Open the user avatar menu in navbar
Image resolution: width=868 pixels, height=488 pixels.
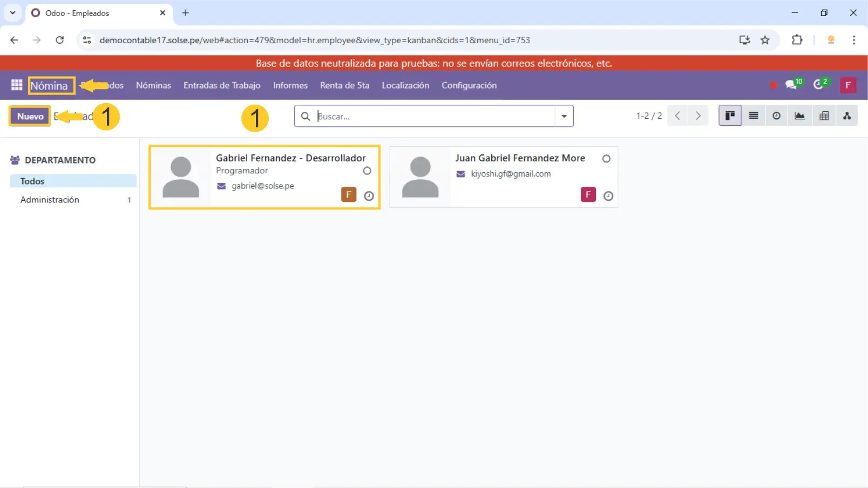(x=847, y=85)
